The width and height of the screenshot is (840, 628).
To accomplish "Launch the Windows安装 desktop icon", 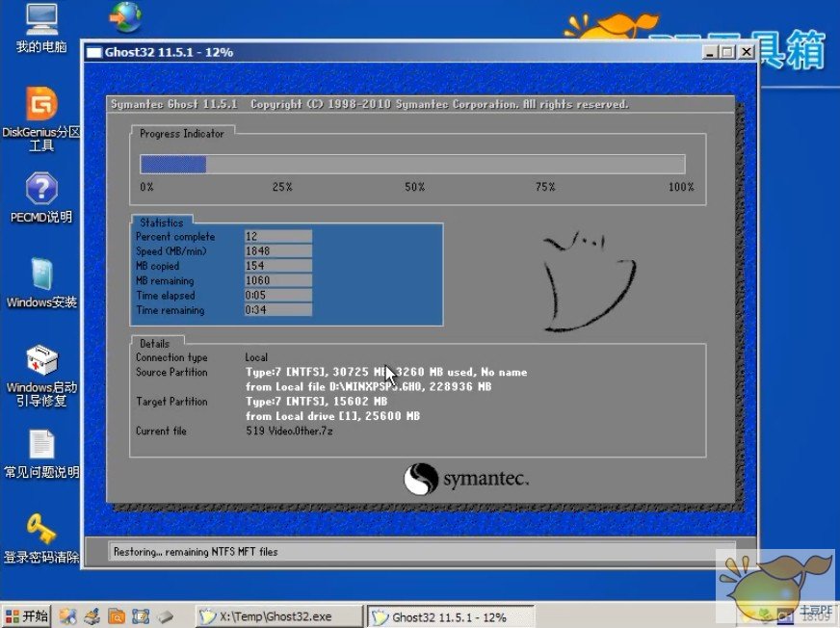I will 41,283.
